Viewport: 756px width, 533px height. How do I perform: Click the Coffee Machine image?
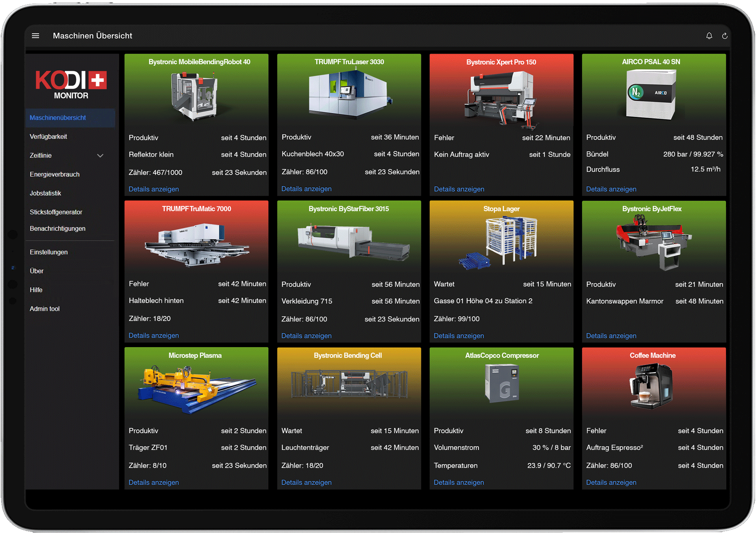pos(651,386)
